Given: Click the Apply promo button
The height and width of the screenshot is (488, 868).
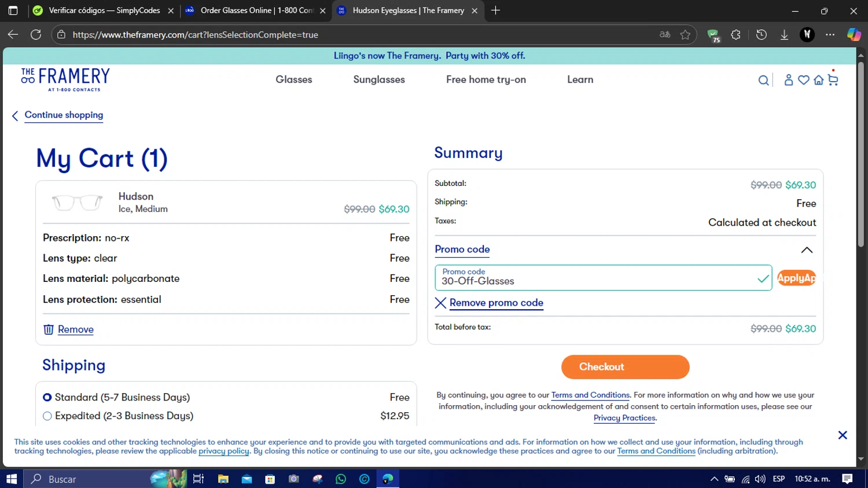Looking at the screenshot, I should [796, 278].
